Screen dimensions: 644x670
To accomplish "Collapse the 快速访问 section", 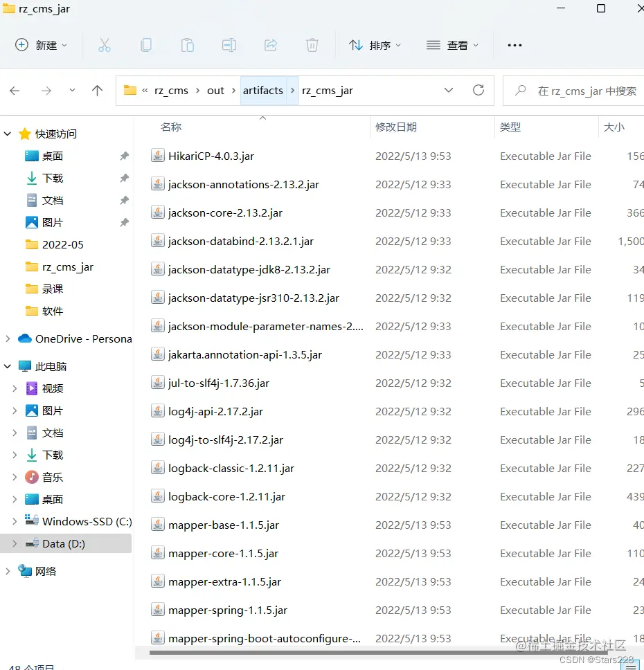I will (x=7, y=134).
